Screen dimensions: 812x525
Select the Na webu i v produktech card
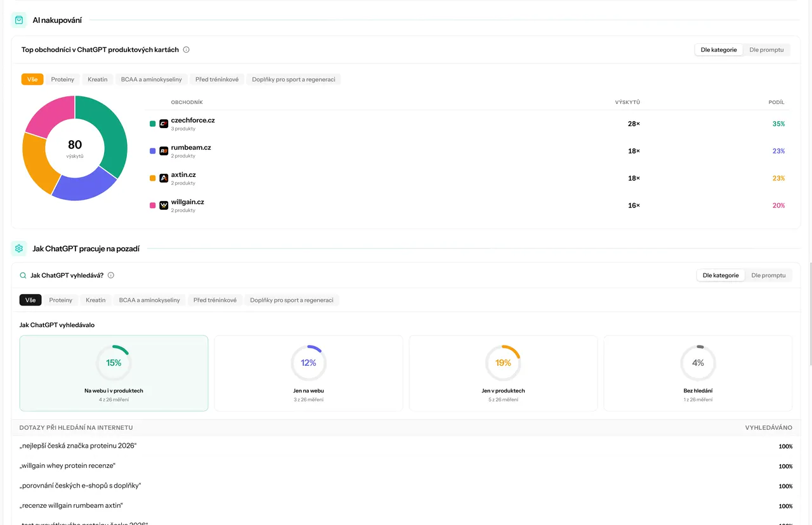(114, 373)
